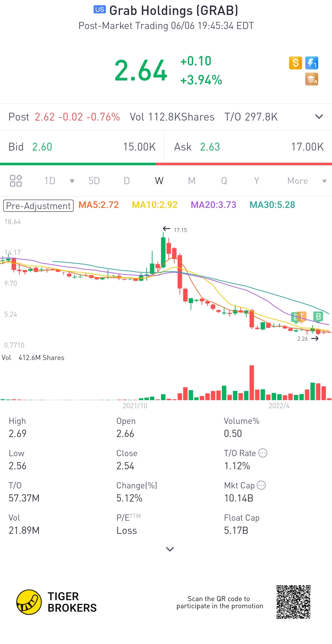Select the W weekly chart tab
The width and height of the screenshot is (332, 644).
[159, 181]
